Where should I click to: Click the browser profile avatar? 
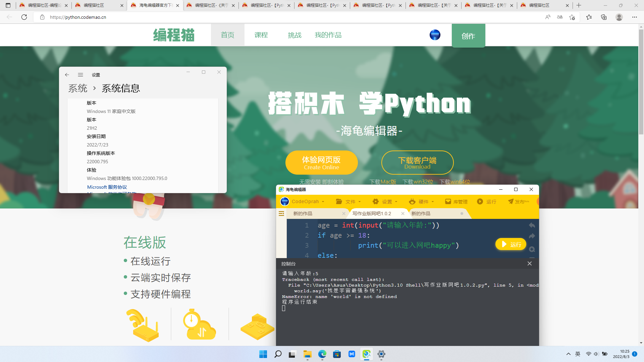(619, 17)
